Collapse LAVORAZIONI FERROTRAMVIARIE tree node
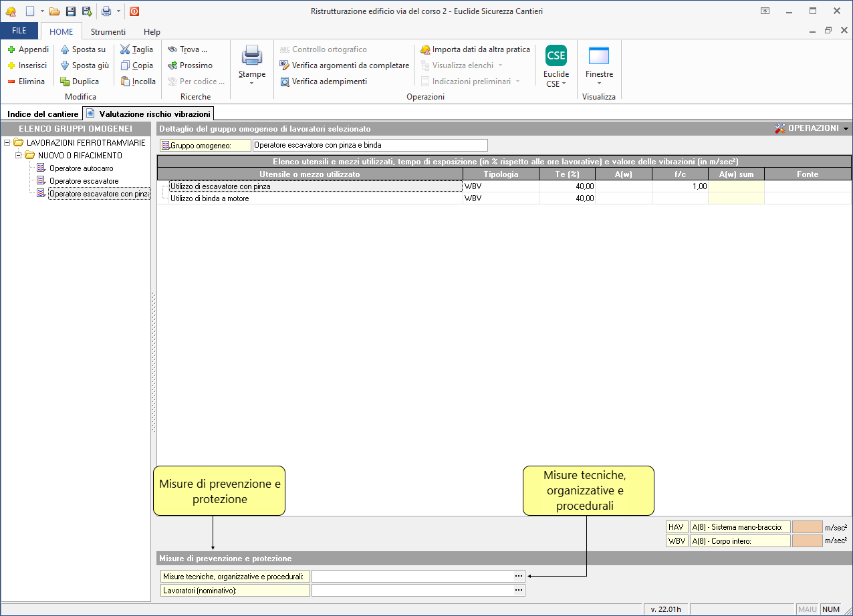This screenshot has height=616, width=853. (x=7, y=143)
